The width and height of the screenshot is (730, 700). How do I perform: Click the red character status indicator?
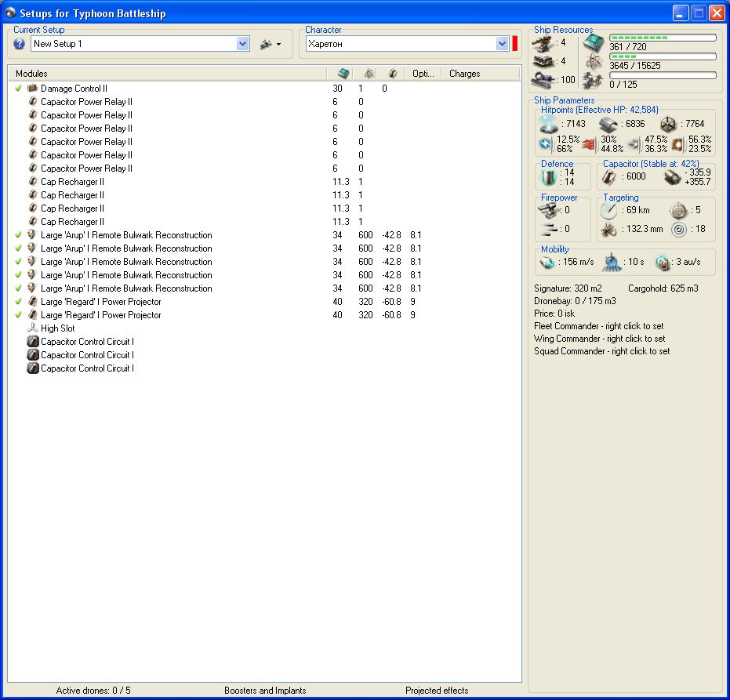click(515, 44)
